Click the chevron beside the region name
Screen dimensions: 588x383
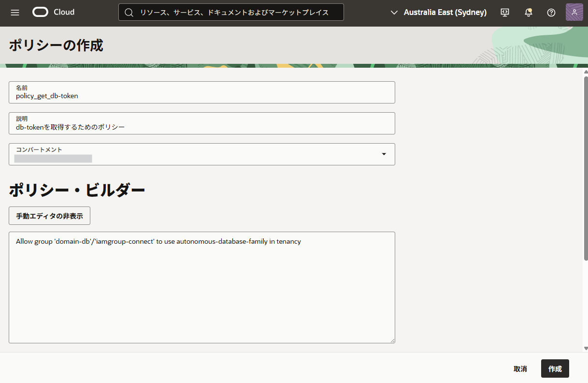(395, 13)
